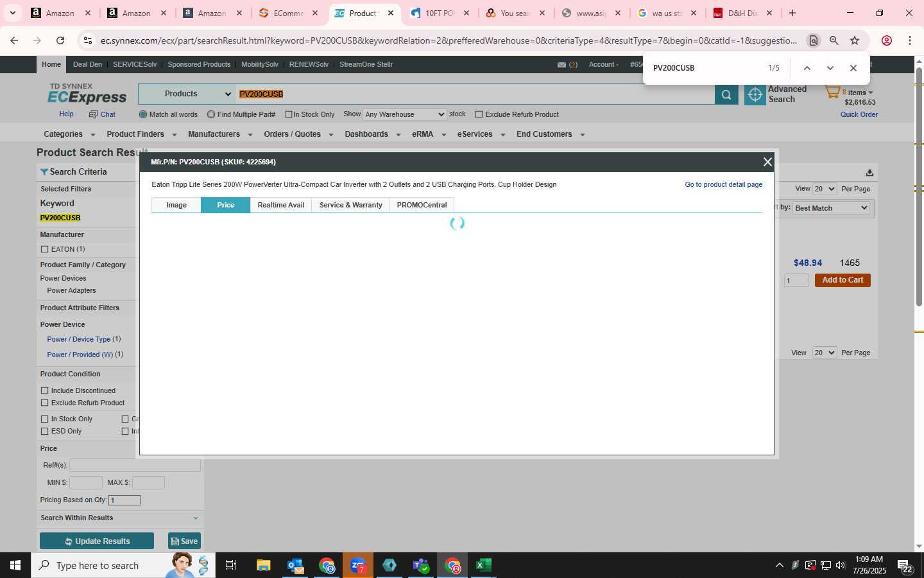Switch to the Service & Warranty tab

[x=351, y=205]
